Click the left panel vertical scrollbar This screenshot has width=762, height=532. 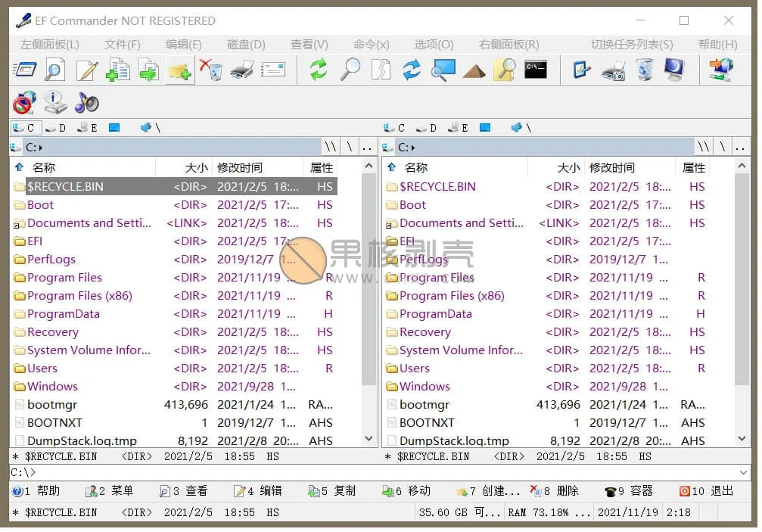[x=369, y=303]
